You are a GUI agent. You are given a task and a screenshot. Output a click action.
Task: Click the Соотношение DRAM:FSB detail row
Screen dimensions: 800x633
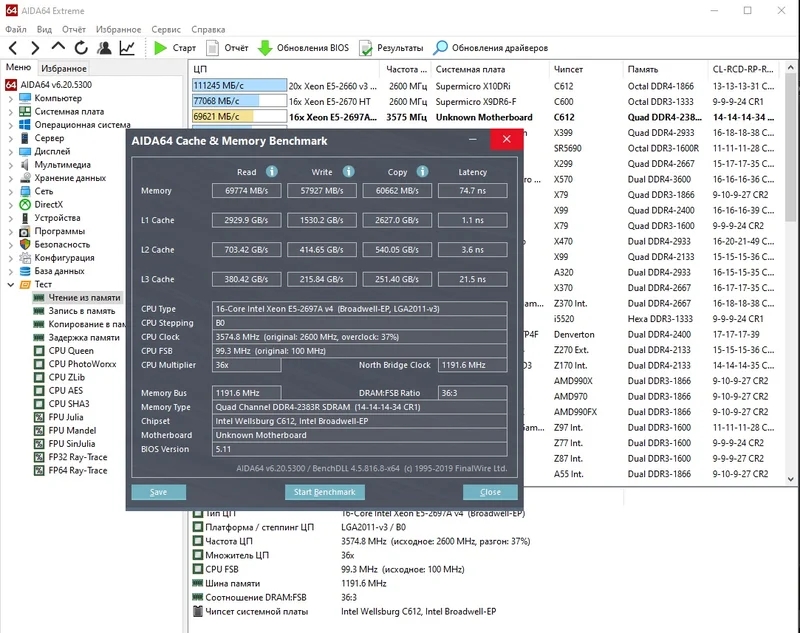click(276, 597)
